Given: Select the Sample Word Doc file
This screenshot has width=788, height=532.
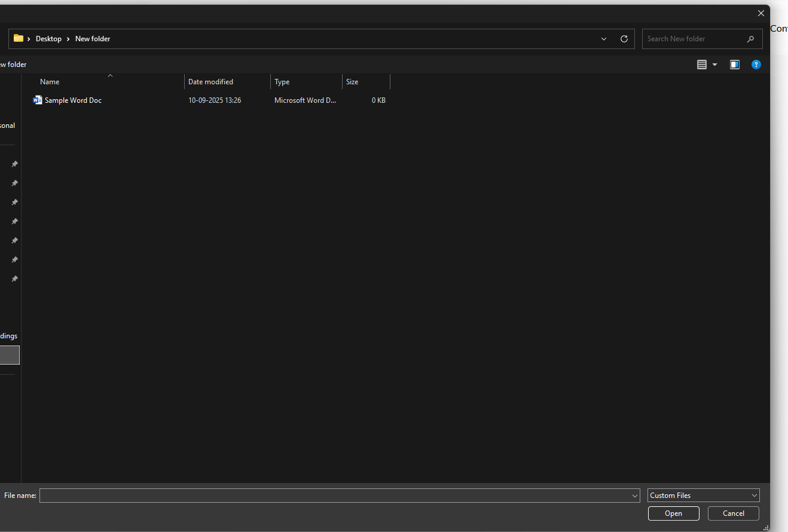Looking at the screenshot, I should point(73,100).
